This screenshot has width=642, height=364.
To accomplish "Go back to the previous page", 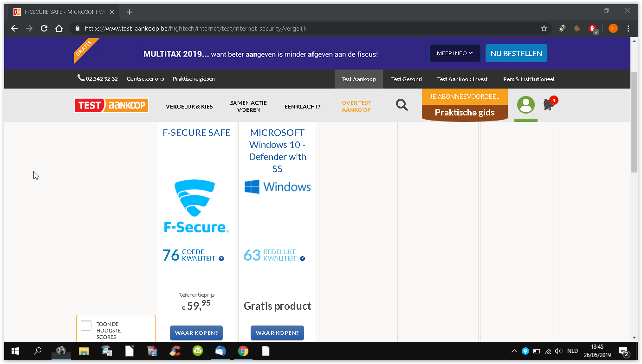I will tap(14, 28).
